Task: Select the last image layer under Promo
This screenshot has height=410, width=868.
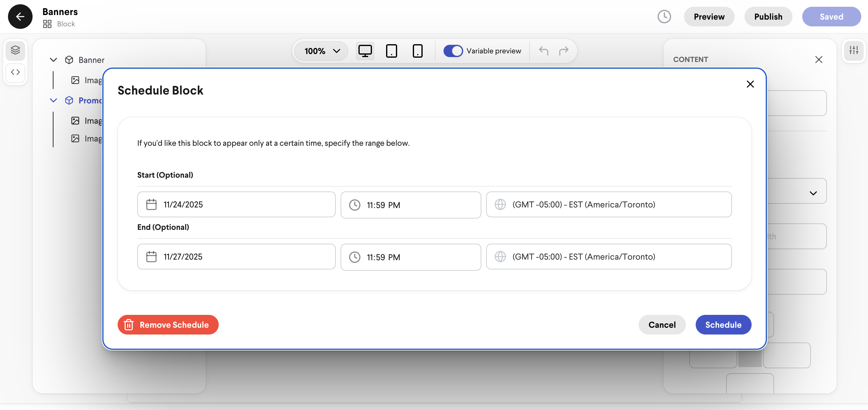Action: point(87,138)
